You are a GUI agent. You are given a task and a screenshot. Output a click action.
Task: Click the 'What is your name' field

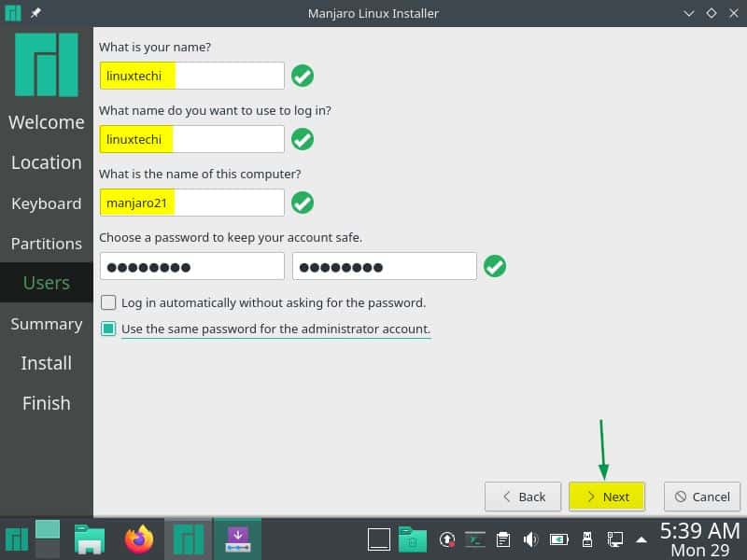coord(191,76)
